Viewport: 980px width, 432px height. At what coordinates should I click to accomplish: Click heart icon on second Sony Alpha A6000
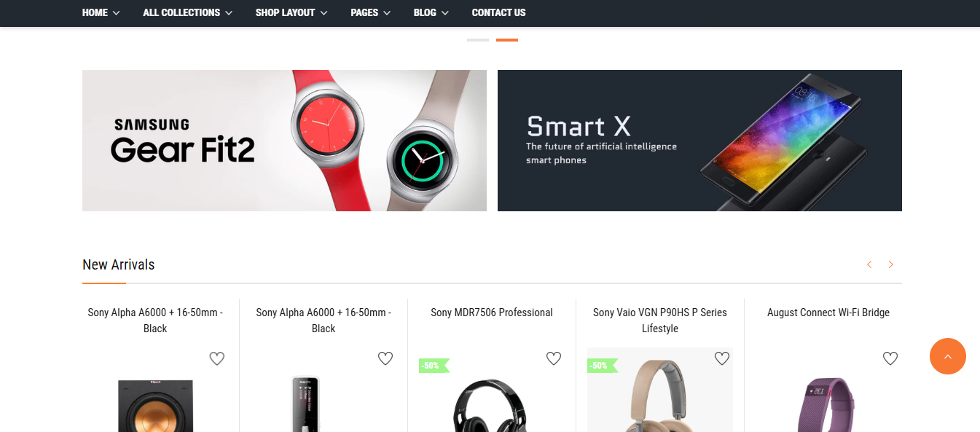[x=385, y=358]
